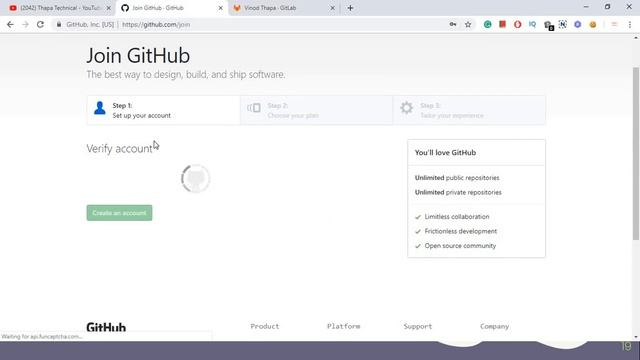
Task: Open the Chrome three-dot menu
Action: (630, 24)
